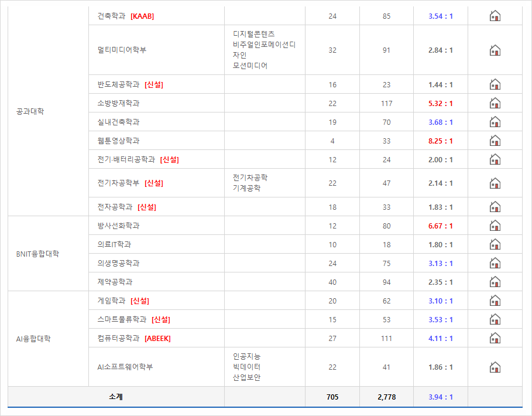Select the 전자공학과 department name
This screenshot has height=416, width=532.
click(115, 207)
